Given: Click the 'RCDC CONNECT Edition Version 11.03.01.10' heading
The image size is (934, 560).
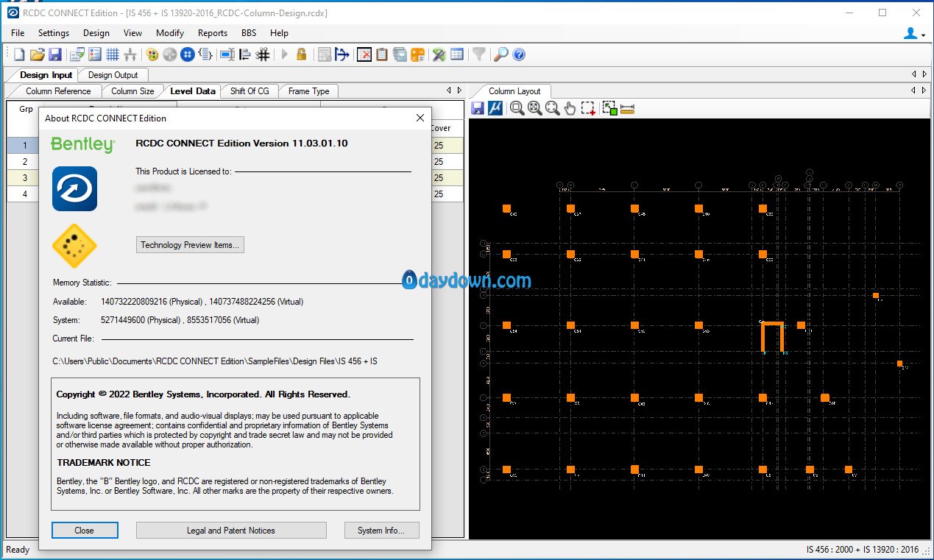Looking at the screenshot, I should [x=242, y=143].
